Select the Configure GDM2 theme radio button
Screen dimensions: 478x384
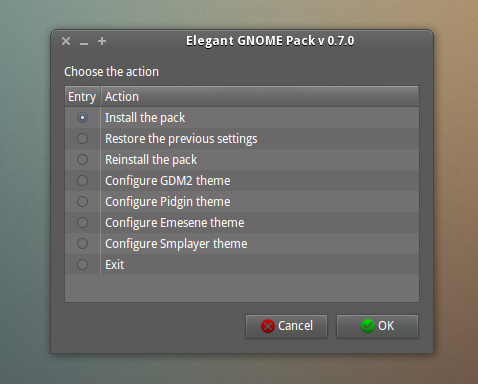click(x=82, y=181)
